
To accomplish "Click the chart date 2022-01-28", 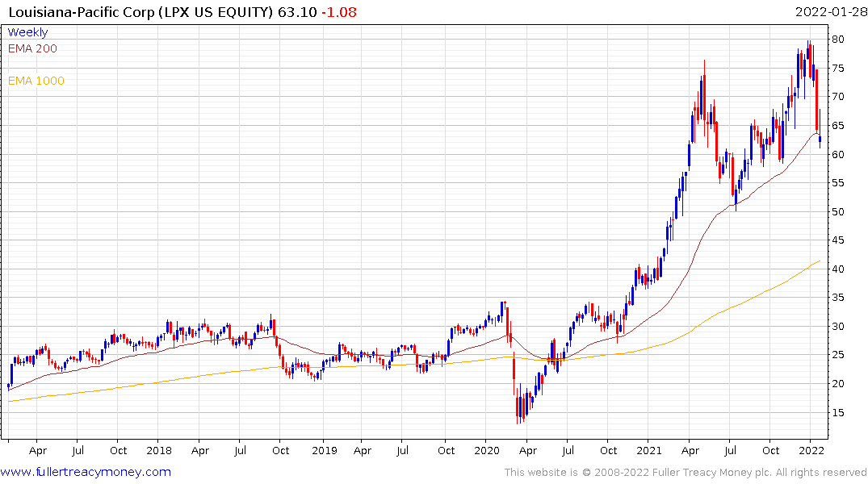I will tap(831, 11).
